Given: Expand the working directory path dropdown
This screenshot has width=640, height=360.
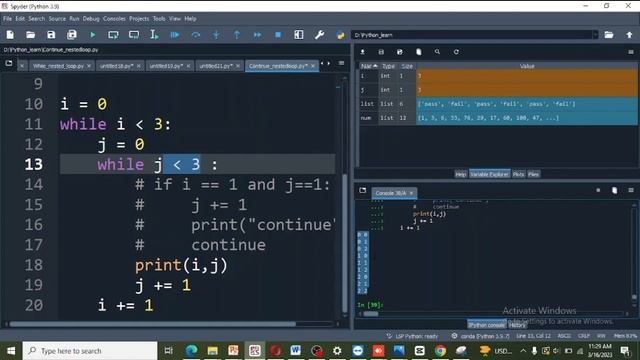Looking at the screenshot, I should click(595, 35).
